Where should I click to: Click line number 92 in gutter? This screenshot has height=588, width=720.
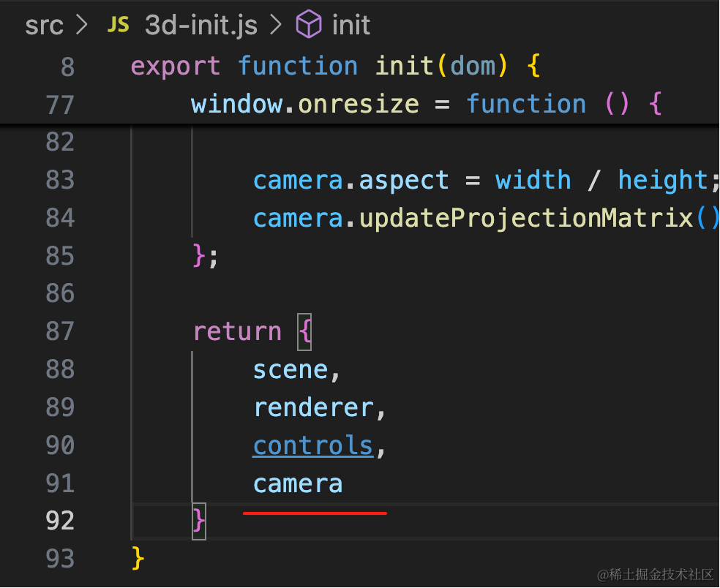60,521
